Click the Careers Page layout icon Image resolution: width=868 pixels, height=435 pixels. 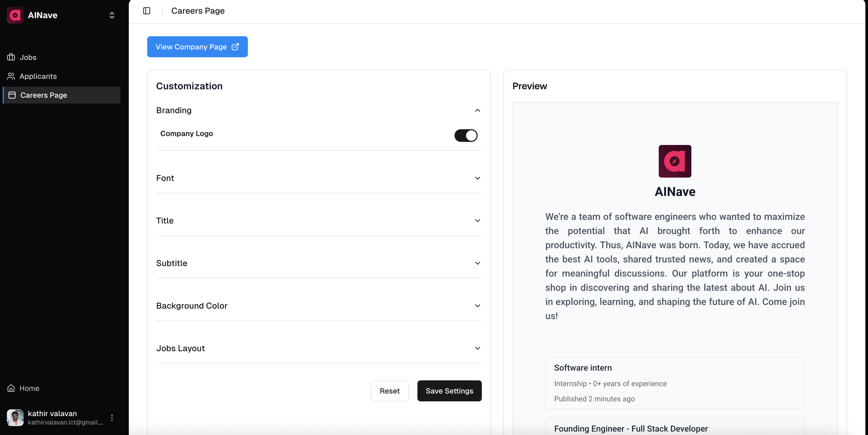click(12, 95)
